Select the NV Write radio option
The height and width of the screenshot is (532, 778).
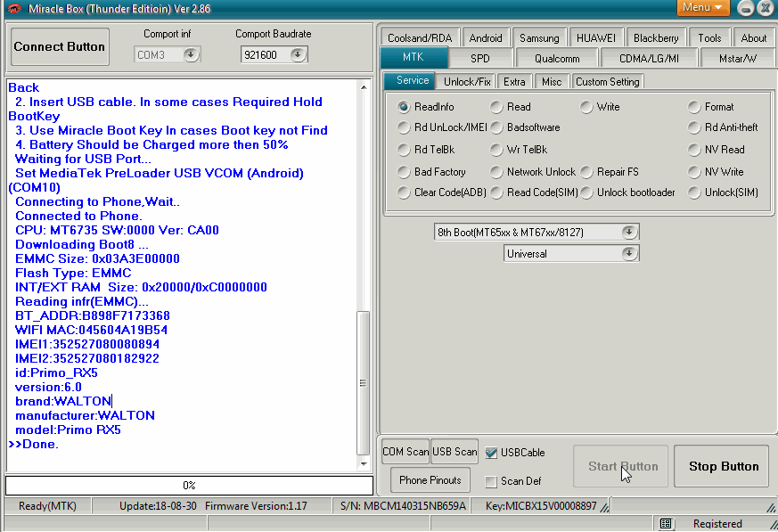pos(694,172)
